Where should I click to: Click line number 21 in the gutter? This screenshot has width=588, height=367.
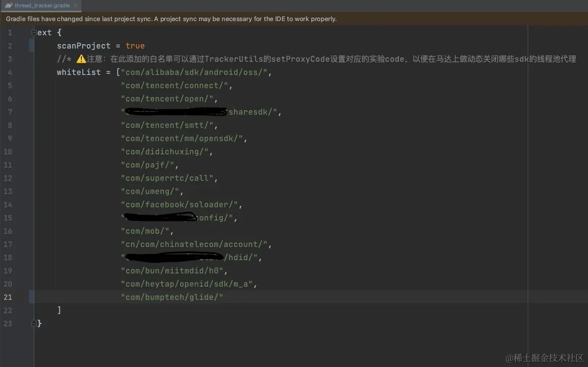coord(8,297)
